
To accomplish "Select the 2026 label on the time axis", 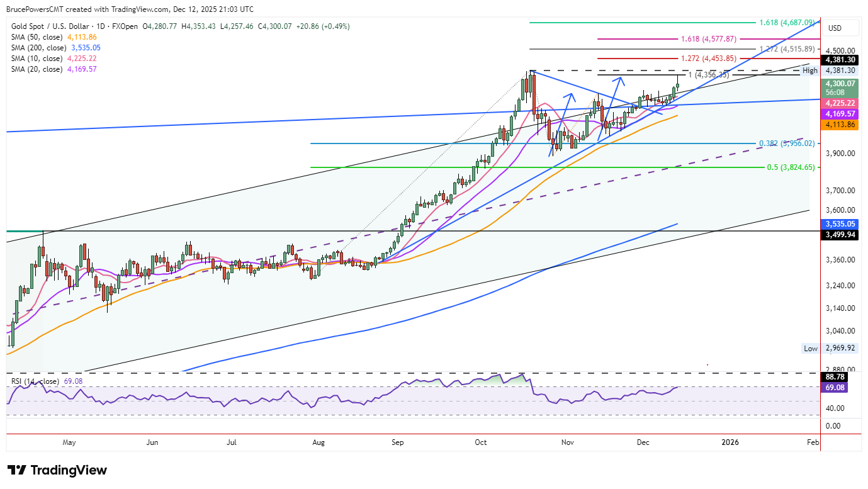I will (730, 442).
